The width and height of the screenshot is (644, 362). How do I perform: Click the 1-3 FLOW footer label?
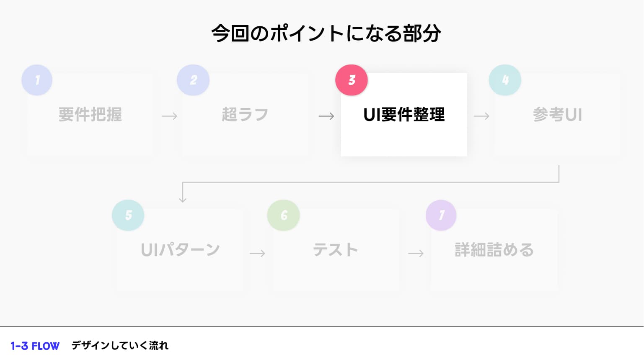pyautogui.click(x=35, y=346)
